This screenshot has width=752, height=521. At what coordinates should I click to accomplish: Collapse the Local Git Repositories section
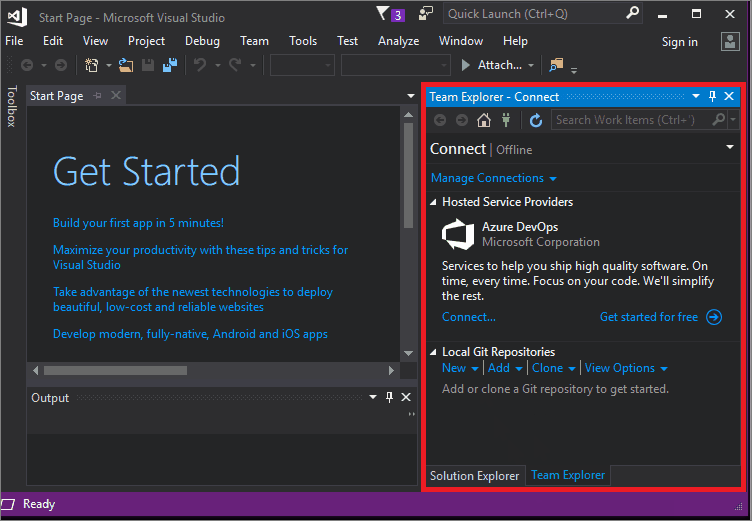433,352
